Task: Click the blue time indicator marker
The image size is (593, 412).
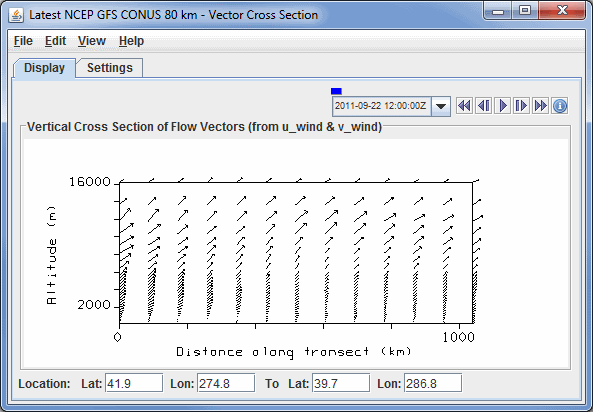Action: [x=336, y=91]
